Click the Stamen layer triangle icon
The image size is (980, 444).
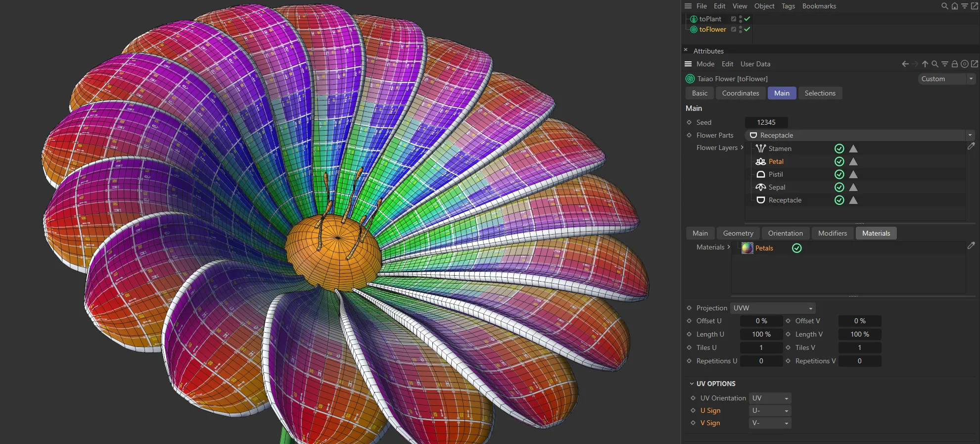(x=853, y=148)
